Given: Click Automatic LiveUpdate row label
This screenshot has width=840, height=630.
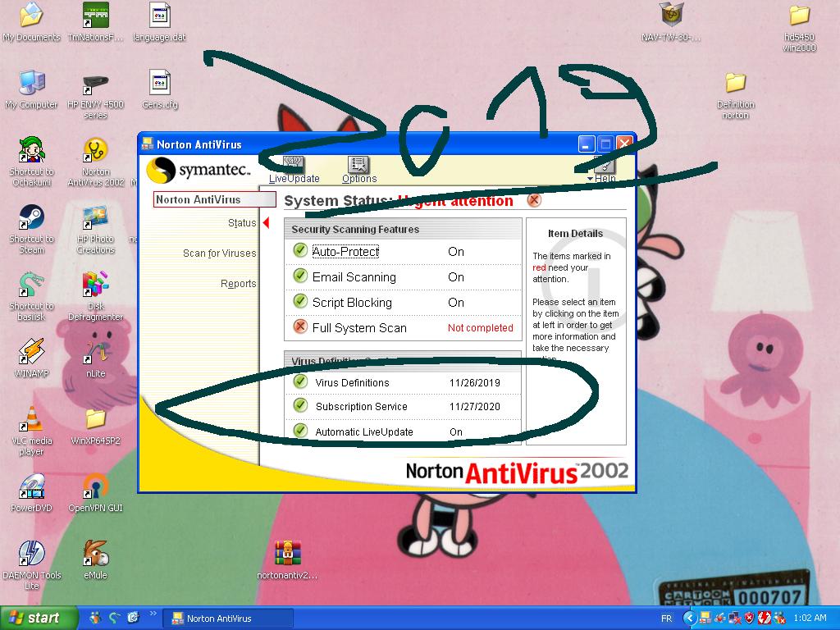Looking at the screenshot, I should 364,431.
